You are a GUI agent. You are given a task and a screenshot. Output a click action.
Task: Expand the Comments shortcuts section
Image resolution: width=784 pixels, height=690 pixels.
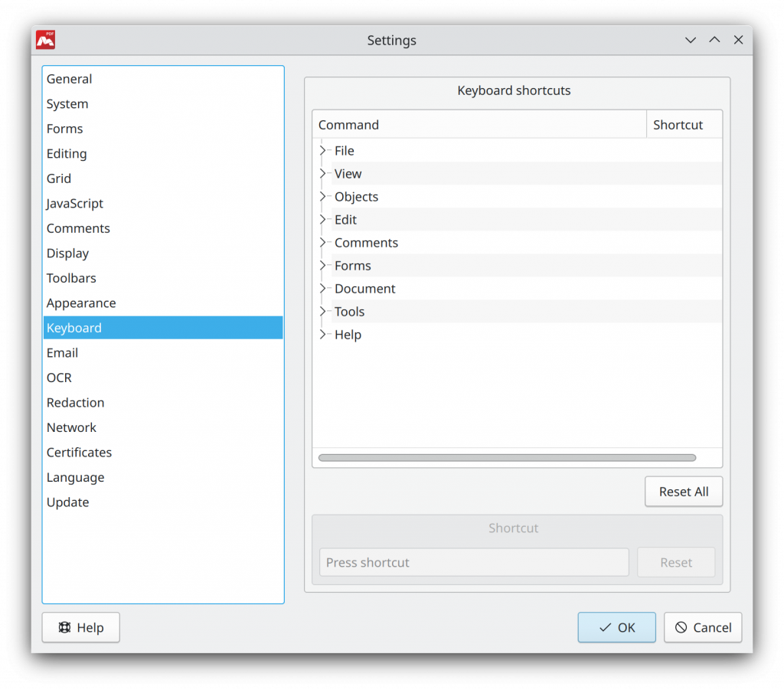coord(323,242)
